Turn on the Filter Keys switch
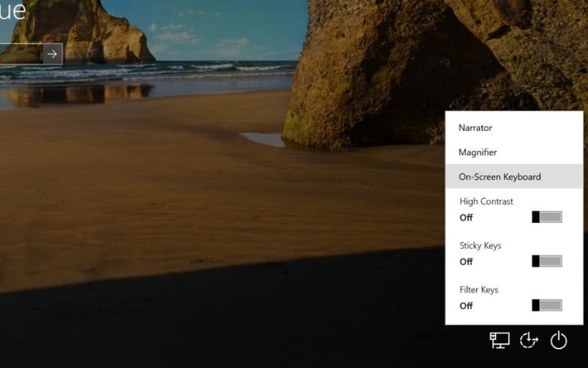Image resolution: width=588 pixels, height=368 pixels. (x=547, y=305)
